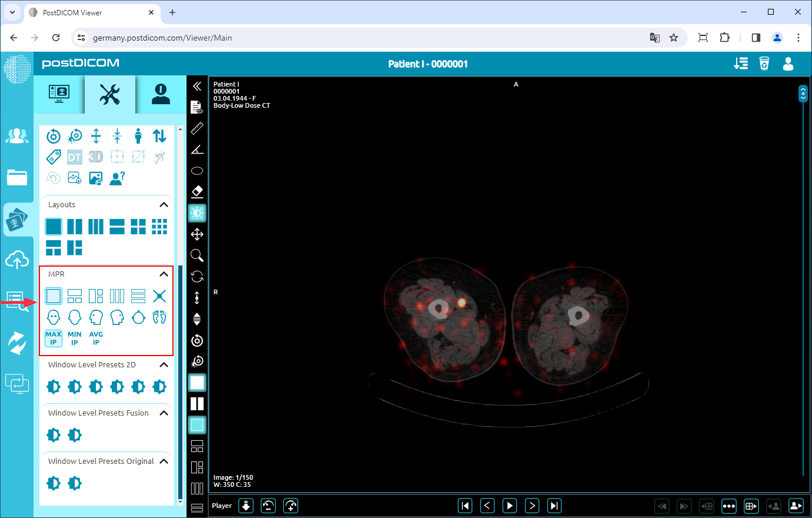The height and width of the screenshot is (518, 812).
Task: Choose the pan tool
Action: [x=197, y=234]
